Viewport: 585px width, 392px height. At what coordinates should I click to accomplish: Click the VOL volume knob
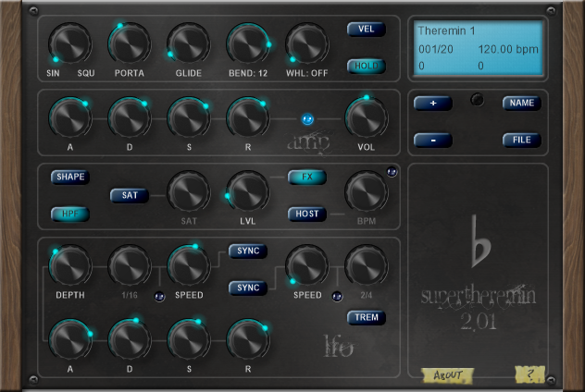click(x=367, y=118)
